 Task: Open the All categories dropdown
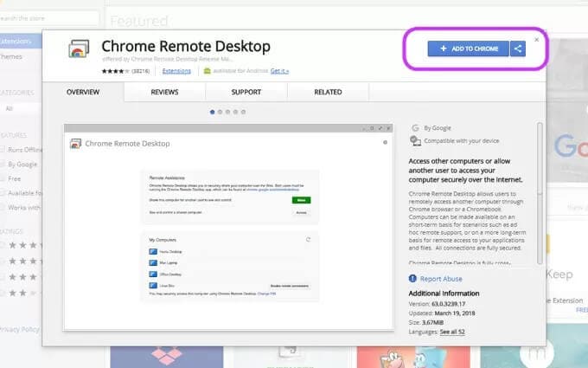[21, 108]
